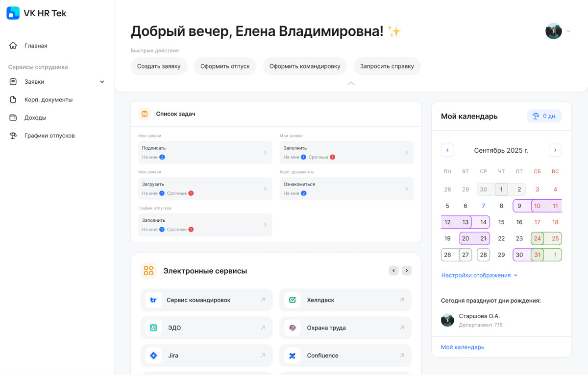The width and height of the screenshot is (588, 375).
Task: Collapse the quick actions panel chevron
Action: pos(351,84)
